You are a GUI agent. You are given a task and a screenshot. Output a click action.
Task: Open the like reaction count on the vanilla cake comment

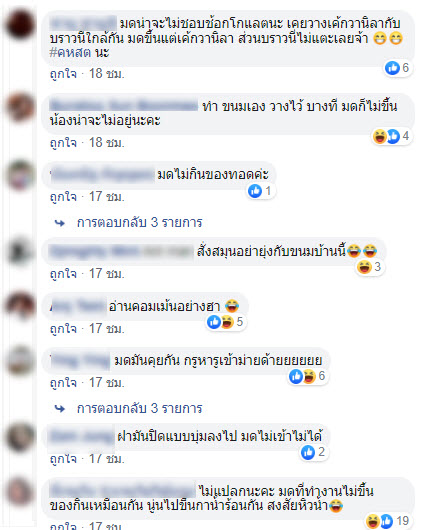click(397, 68)
